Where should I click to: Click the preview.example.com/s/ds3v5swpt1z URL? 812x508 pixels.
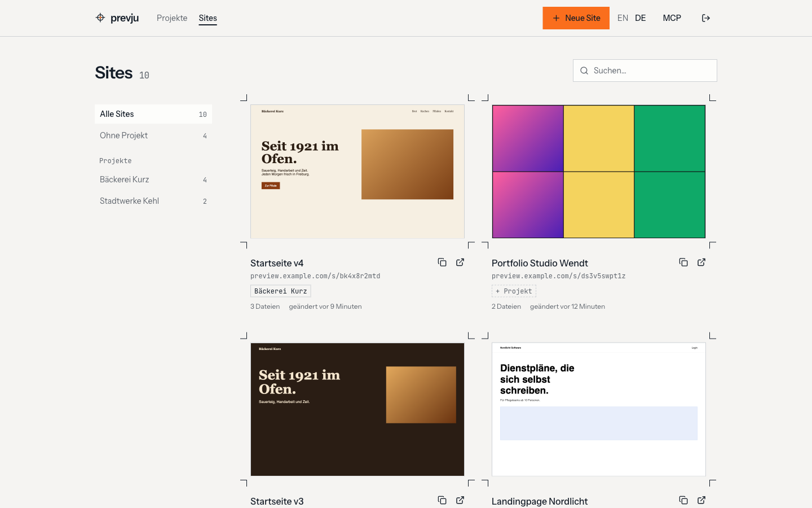click(x=559, y=276)
